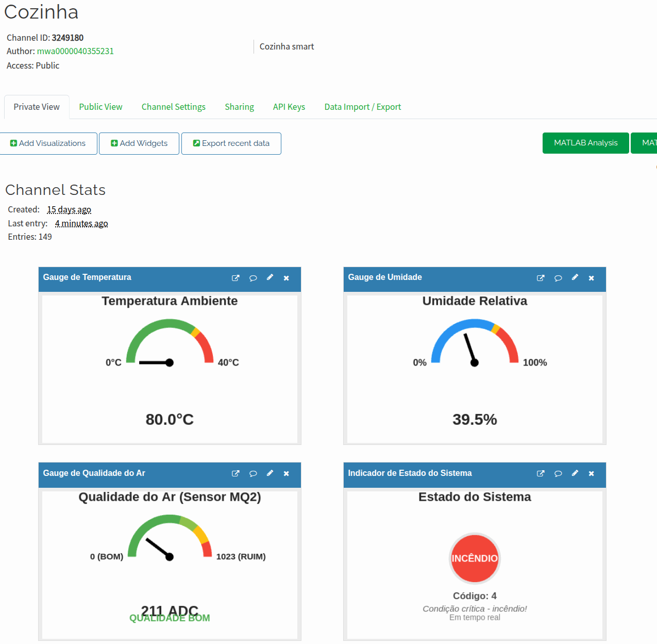Edit the Gauge de Qualidade do Ar widget
Viewport: 657px width, 644px height.
click(x=269, y=473)
